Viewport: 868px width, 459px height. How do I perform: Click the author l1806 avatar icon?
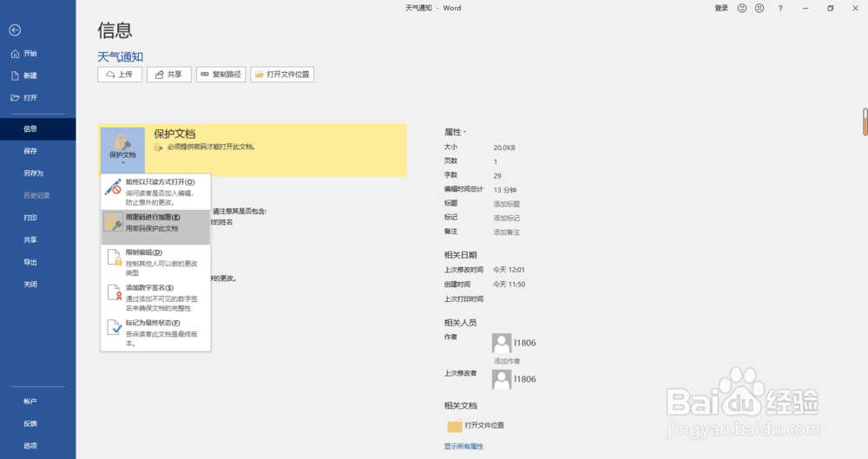click(502, 344)
